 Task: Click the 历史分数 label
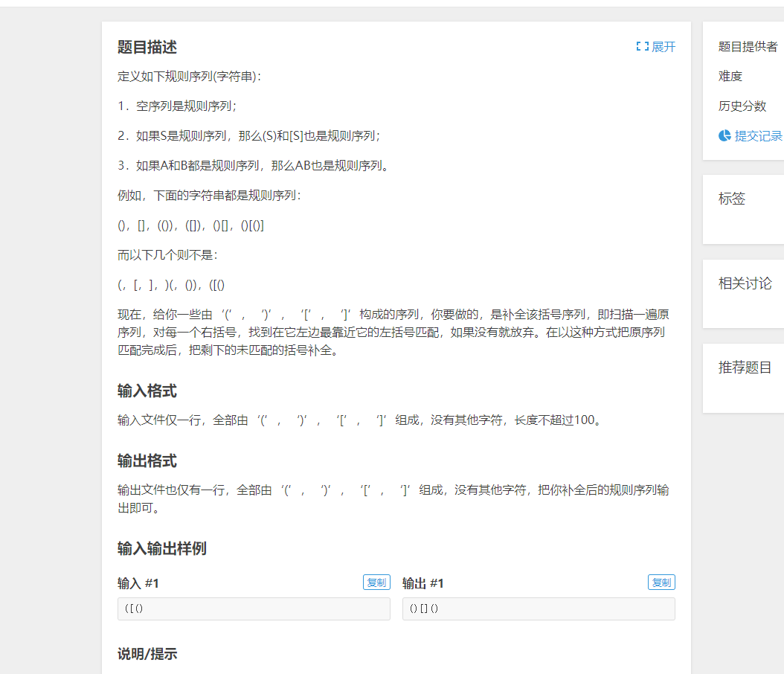(742, 106)
